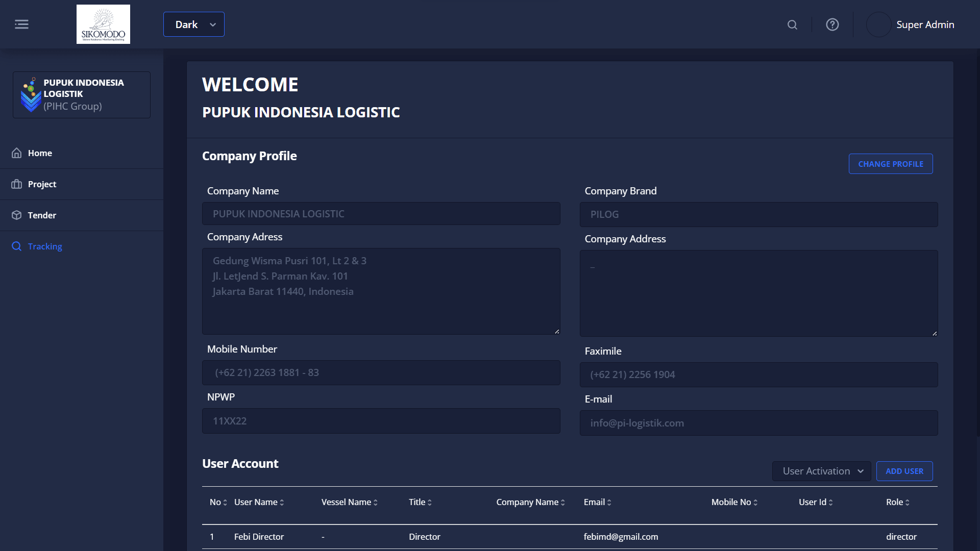Viewport: 980px width, 551px height.
Task: Open search via the magnifying glass icon
Action: click(792, 24)
